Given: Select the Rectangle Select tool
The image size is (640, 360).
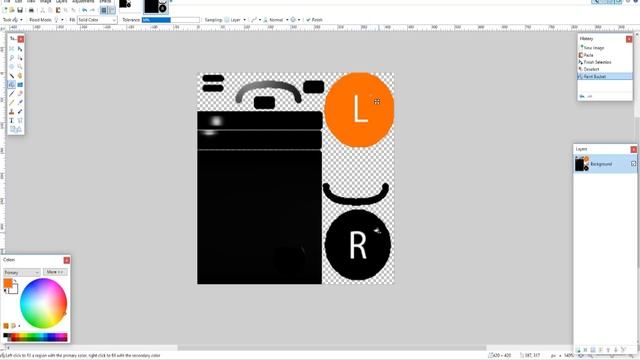Looking at the screenshot, I should [x=11, y=49].
